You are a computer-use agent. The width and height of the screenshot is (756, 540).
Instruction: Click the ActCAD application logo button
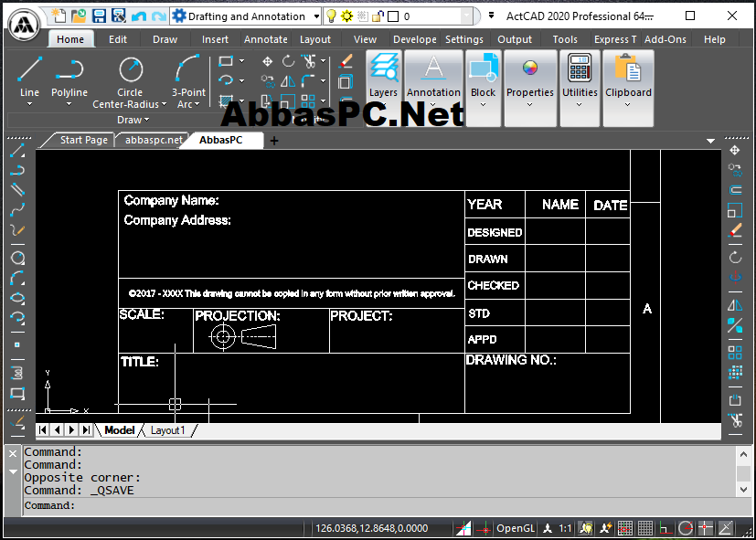24,25
